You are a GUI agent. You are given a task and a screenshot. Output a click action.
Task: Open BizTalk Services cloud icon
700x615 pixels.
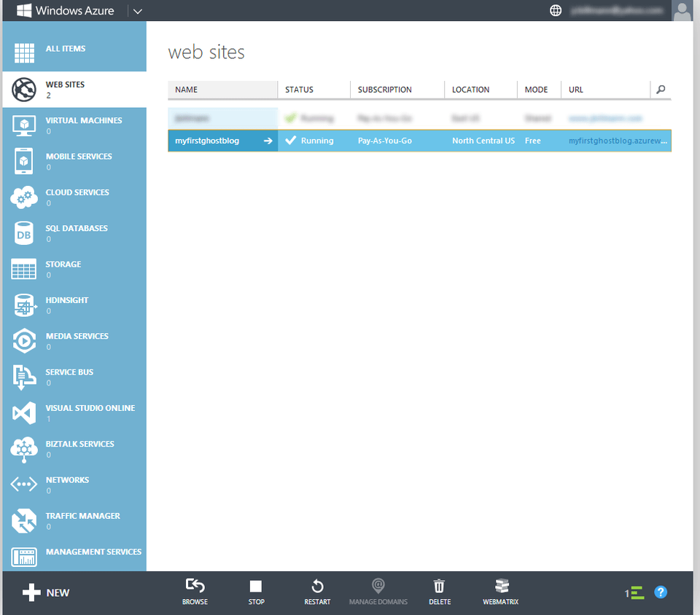[24, 450]
